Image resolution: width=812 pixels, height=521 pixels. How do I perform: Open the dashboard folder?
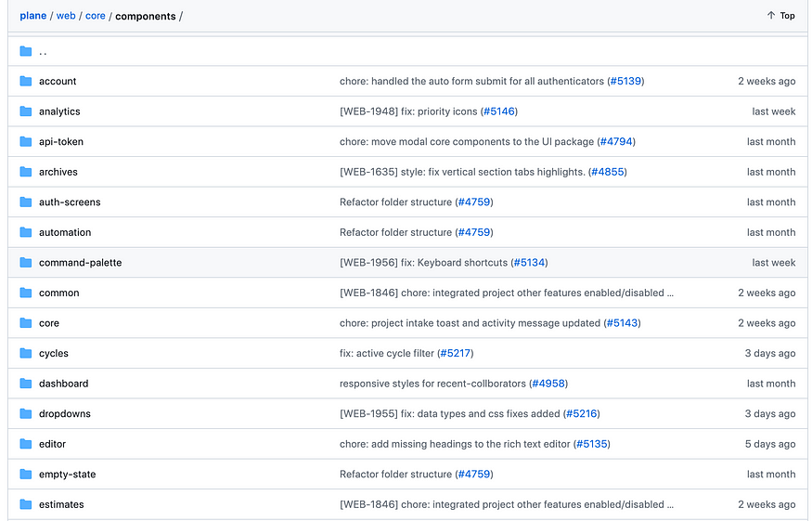(x=64, y=384)
